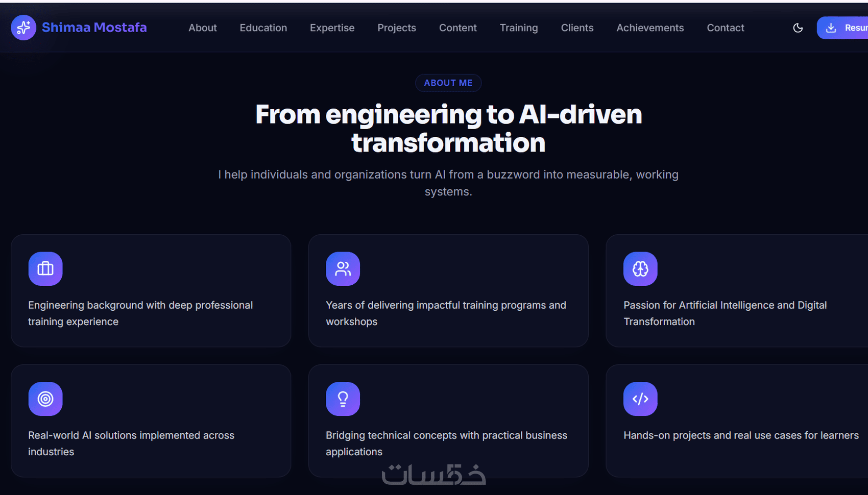Click the Contact link in the header
The image size is (868, 495).
726,28
